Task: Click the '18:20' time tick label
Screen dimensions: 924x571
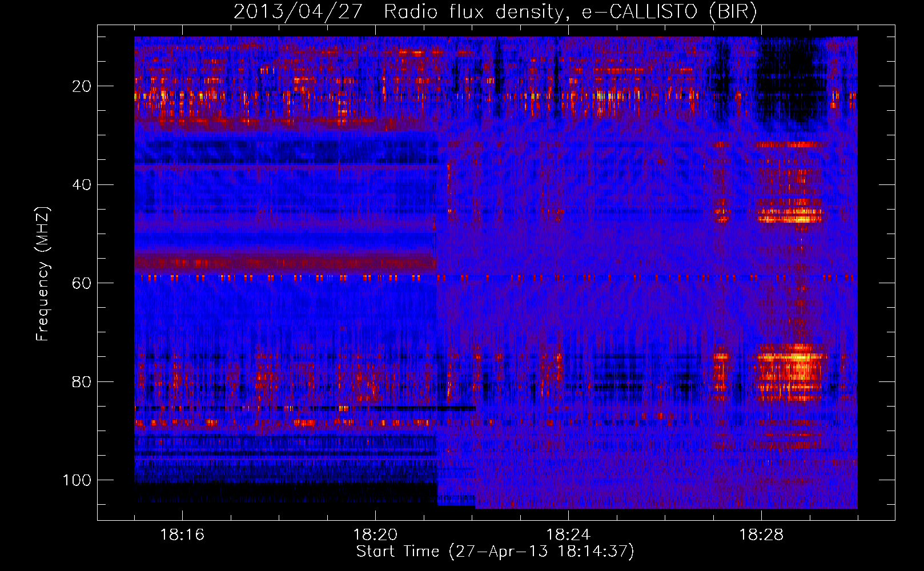Action: [x=375, y=535]
